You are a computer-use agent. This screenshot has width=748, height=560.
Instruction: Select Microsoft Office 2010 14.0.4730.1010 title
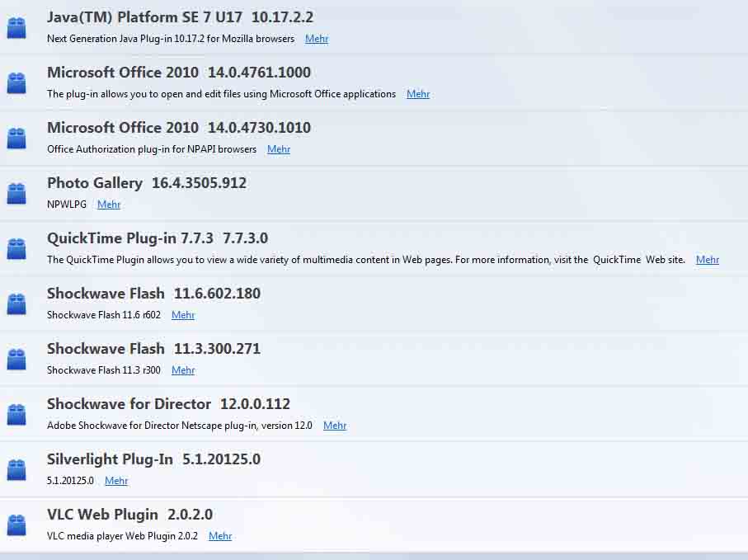179,128
